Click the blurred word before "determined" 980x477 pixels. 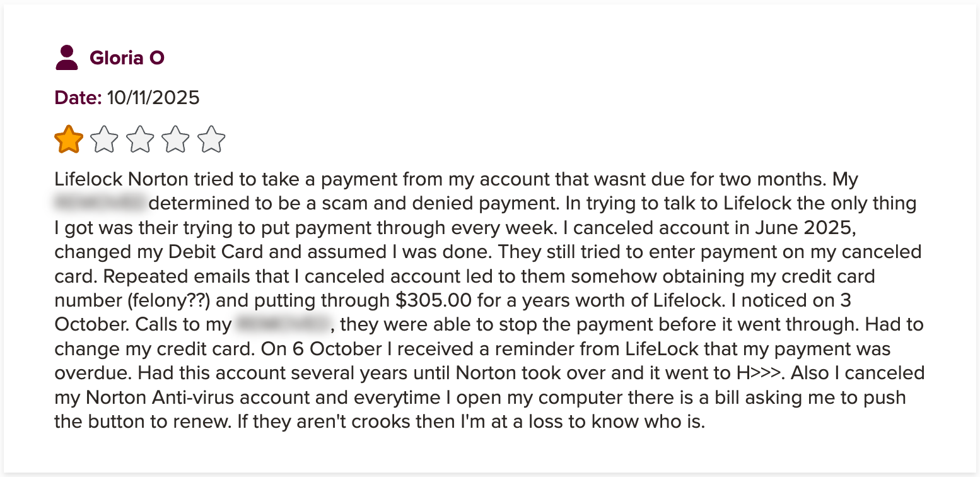[100, 204]
